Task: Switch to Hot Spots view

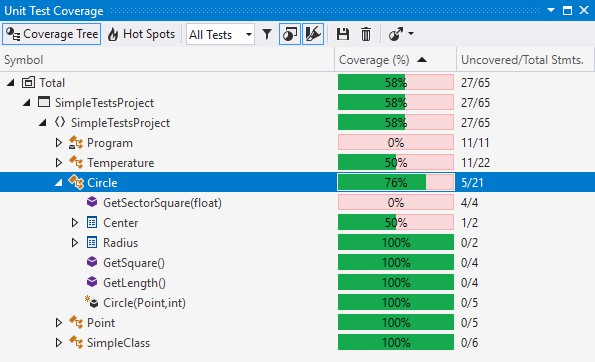Action: click(141, 35)
